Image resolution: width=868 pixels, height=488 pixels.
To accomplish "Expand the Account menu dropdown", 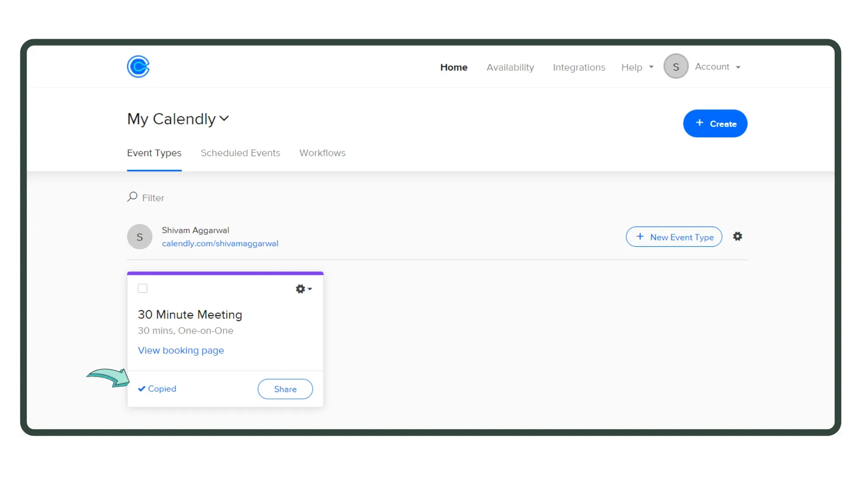I will pos(716,66).
